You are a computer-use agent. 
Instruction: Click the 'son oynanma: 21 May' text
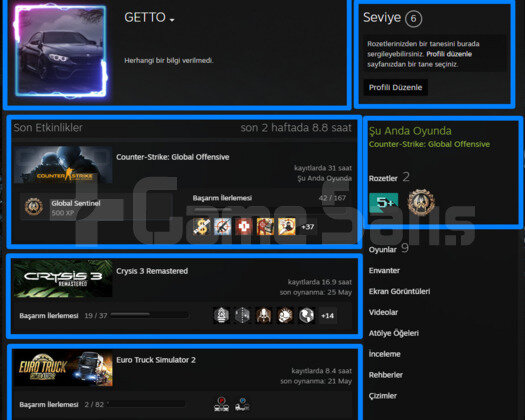pyautogui.click(x=316, y=381)
